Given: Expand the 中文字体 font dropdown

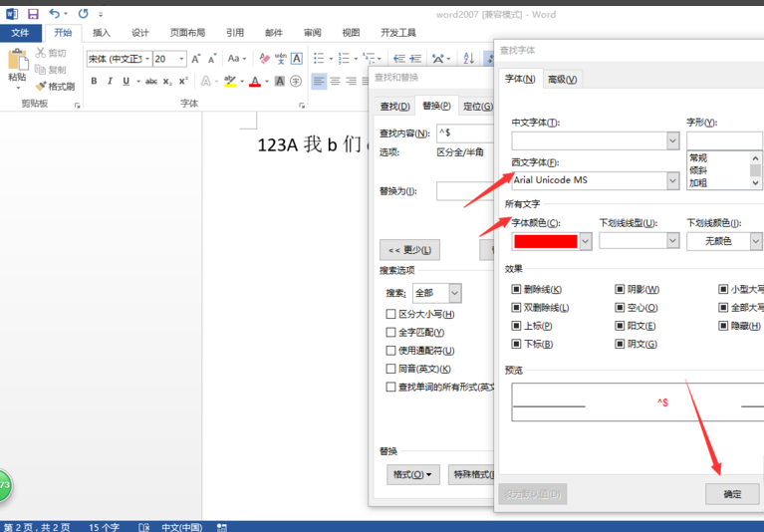Looking at the screenshot, I should (x=673, y=141).
